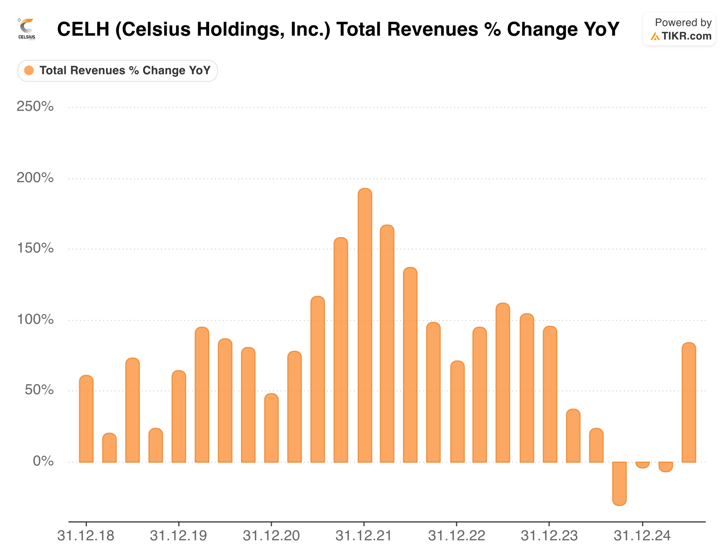Click the orange legend color dot
Screen dimensions: 728x560
coord(29,71)
